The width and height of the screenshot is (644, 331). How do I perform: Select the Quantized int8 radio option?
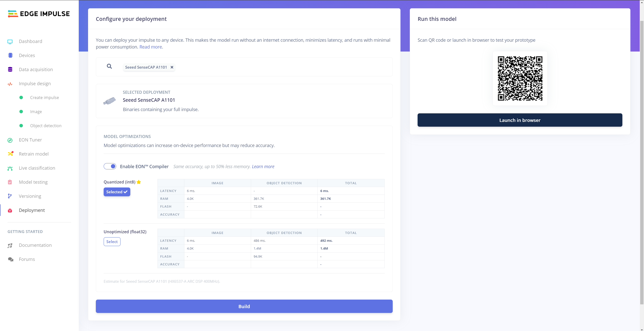coord(117,192)
